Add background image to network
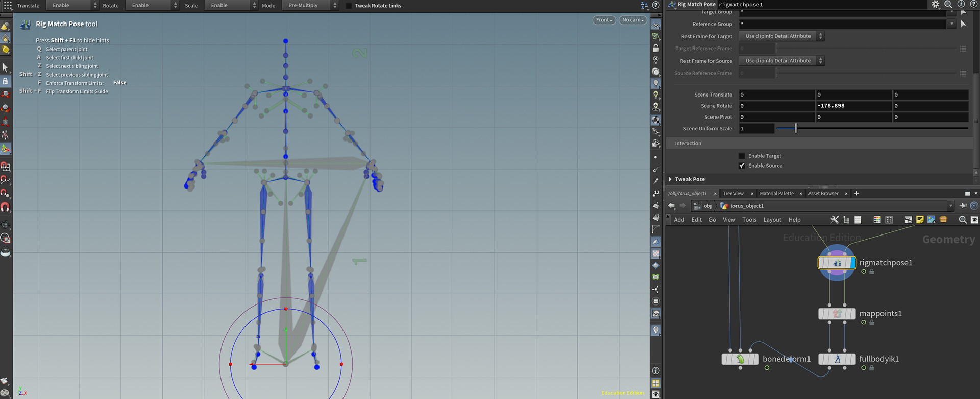 tap(932, 220)
